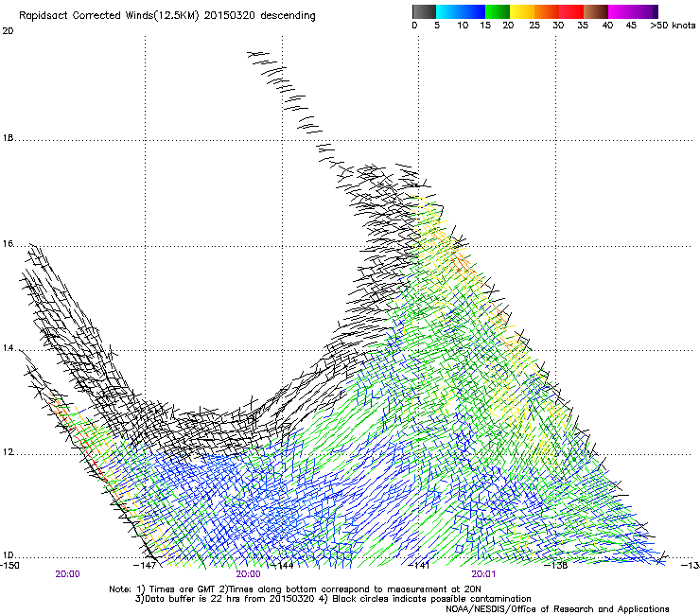The height and width of the screenshot is (615, 700).
Task: Click the longitude label -150
Action: (9, 565)
